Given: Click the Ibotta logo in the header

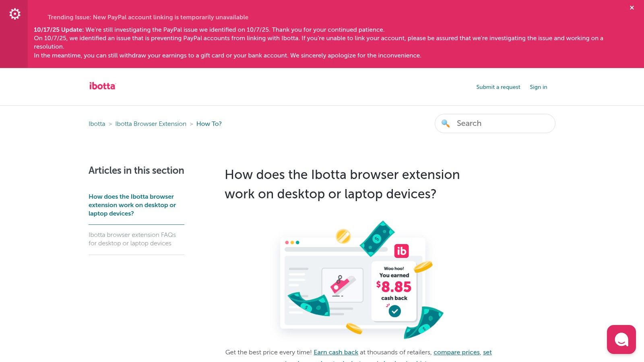Looking at the screenshot, I should point(102,86).
